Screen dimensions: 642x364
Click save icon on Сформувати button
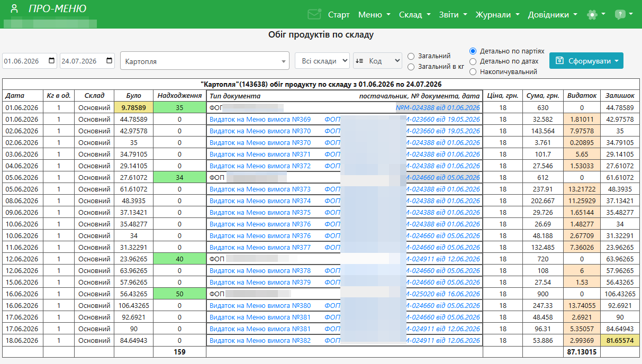(x=560, y=61)
